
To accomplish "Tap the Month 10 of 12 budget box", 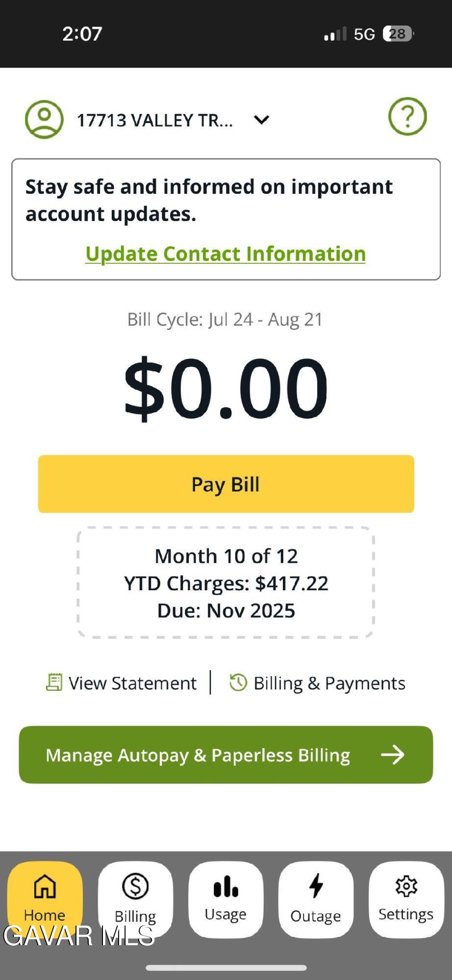I will coord(226,583).
